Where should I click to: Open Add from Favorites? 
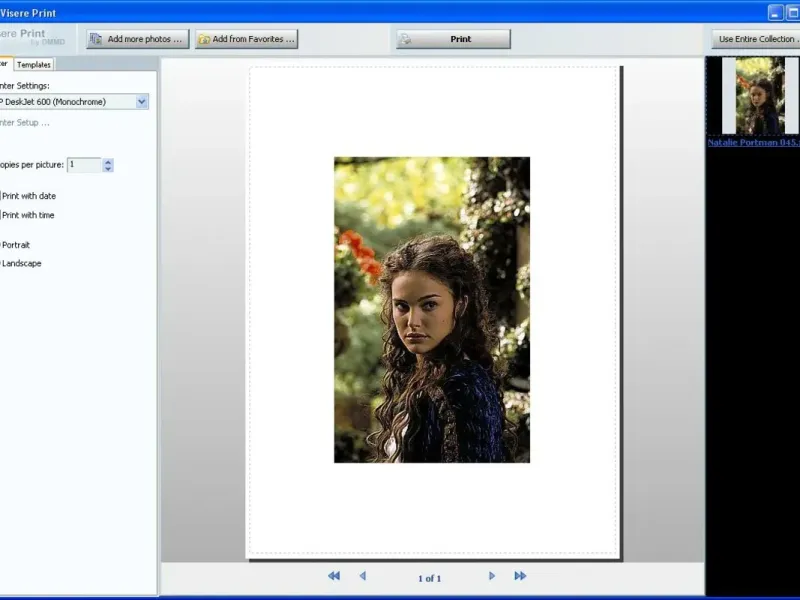pyautogui.click(x=246, y=39)
